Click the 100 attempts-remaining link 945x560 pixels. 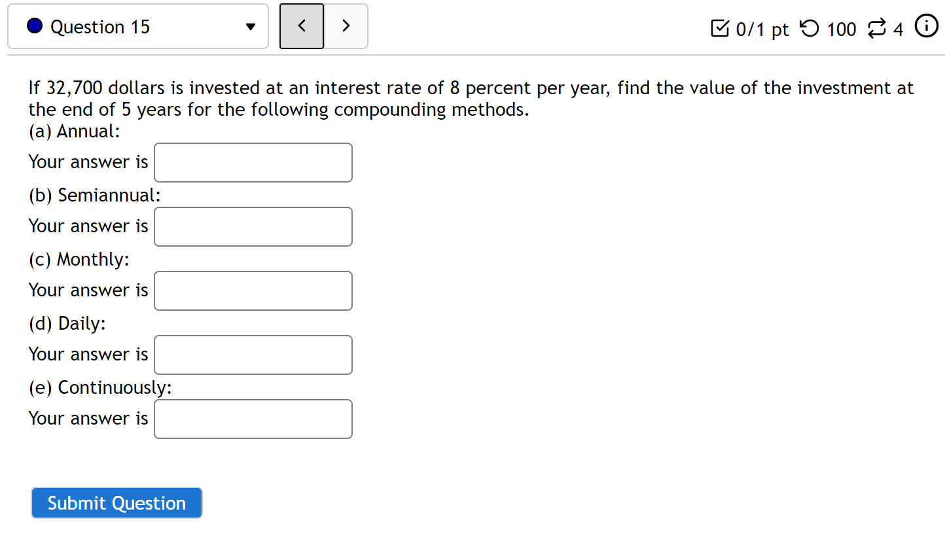(x=842, y=29)
